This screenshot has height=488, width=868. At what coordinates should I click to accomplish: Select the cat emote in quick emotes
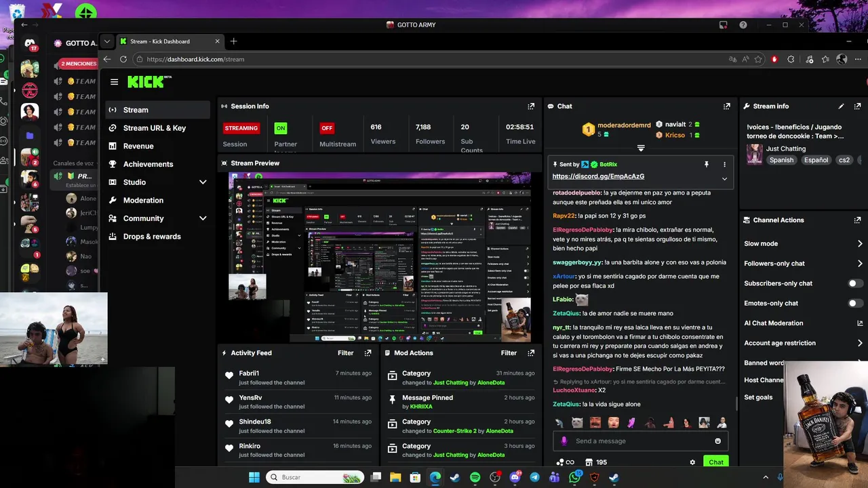[x=577, y=422]
